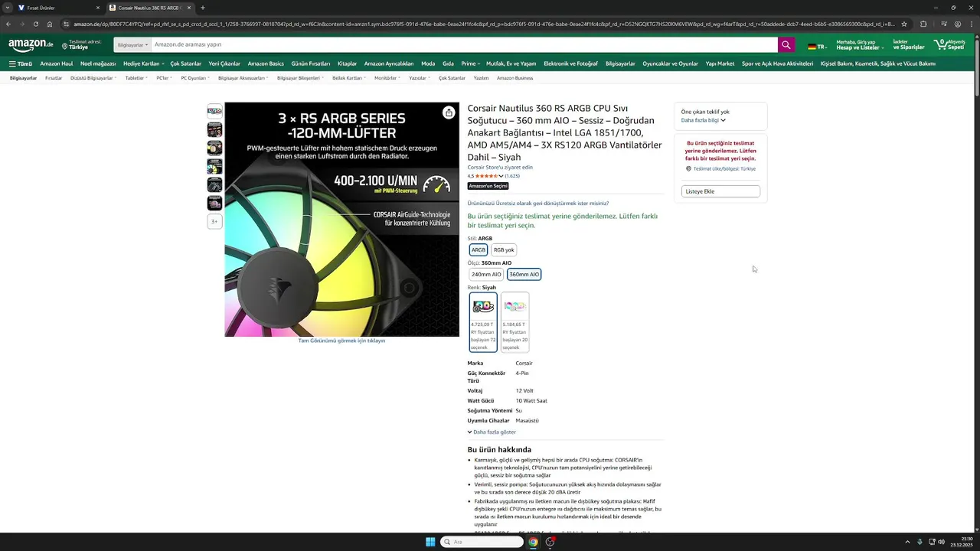The width and height of the screenshot is (980, 551).
Task: Select the RGB yok style option
Action: click(x=504, y=249)
